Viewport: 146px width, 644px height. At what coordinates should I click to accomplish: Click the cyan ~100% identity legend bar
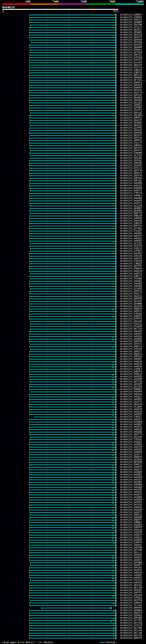click(x=130, y=4)
